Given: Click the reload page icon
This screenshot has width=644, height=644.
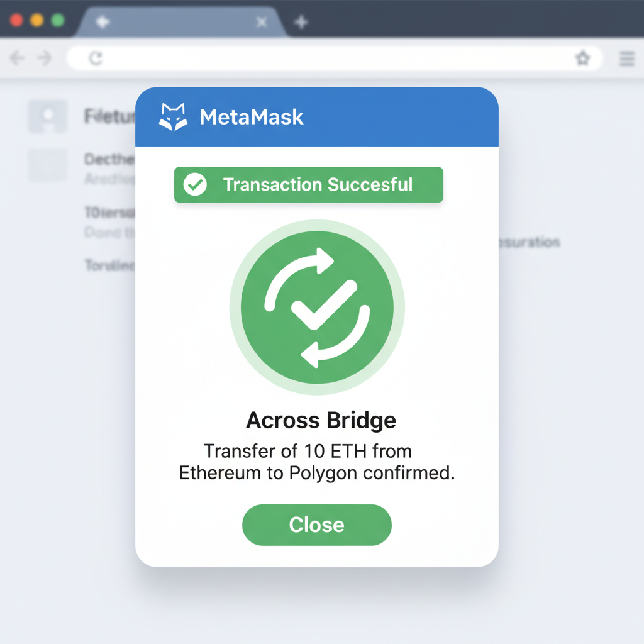Looking at the screenshot, I should [x=95, y=58].
